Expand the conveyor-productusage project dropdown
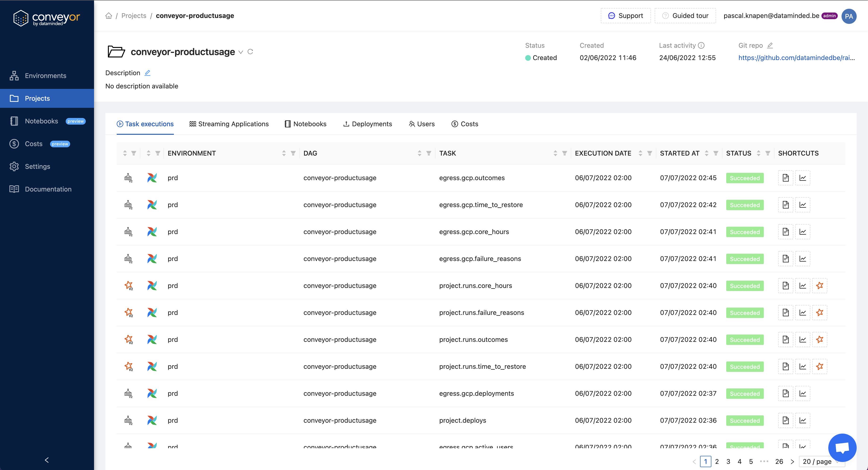This screenshot has height=470, width=868. [241, 52]
